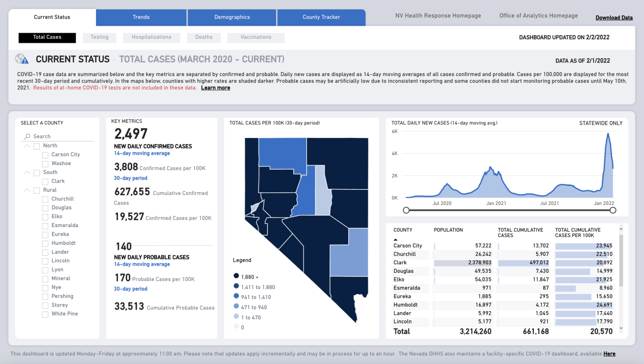
Task: Tick the Clark county checkbox
Action: [45, 181]
